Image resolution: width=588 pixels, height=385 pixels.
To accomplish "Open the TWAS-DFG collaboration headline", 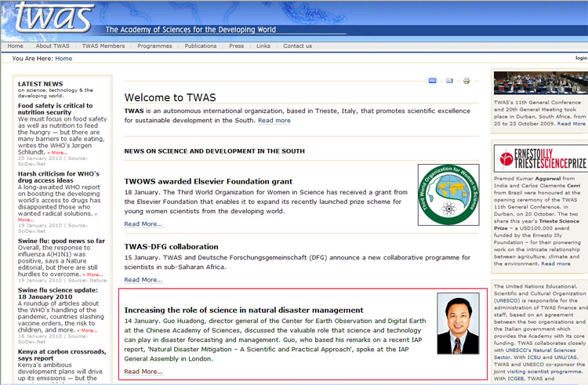I will coord(172,247).
